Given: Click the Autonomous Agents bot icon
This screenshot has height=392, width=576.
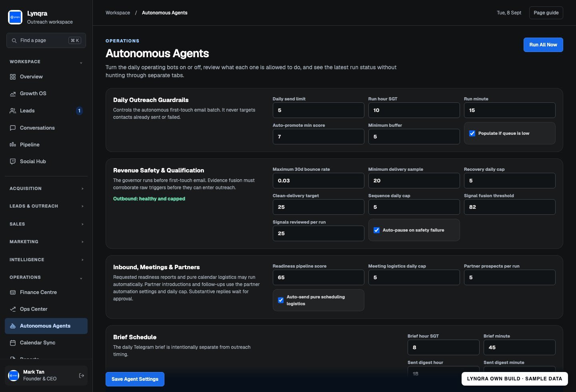Looking at the screenshot, I should pyautogui.click(x=13, y=326).
